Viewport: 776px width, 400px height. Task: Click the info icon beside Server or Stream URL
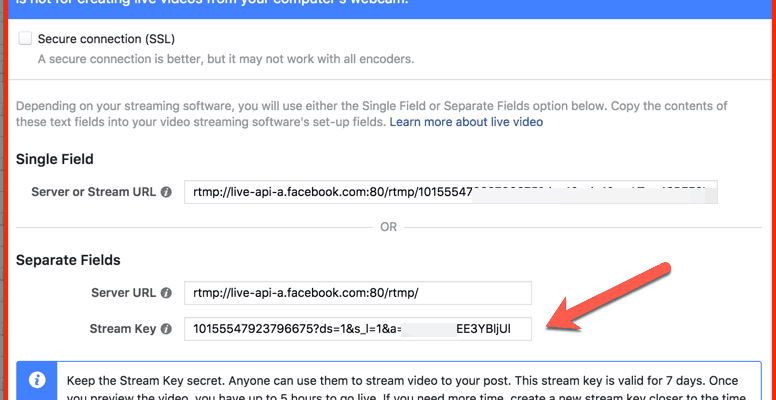pos(167,192)
